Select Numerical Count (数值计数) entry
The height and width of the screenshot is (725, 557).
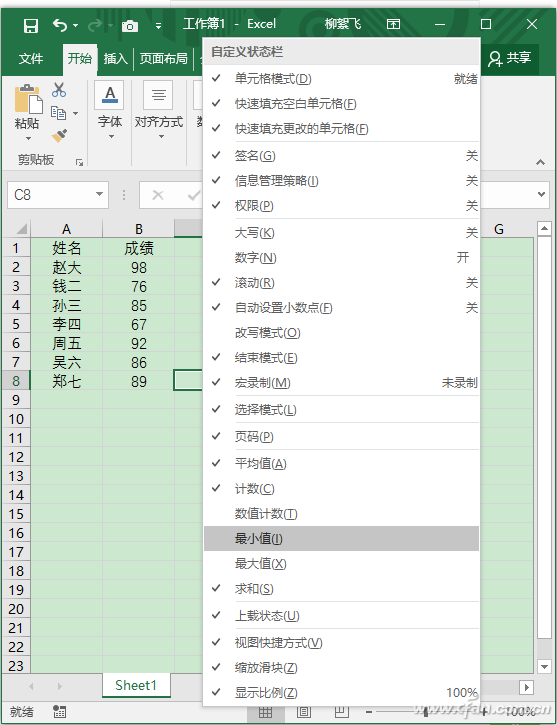[x=341, y=514]
